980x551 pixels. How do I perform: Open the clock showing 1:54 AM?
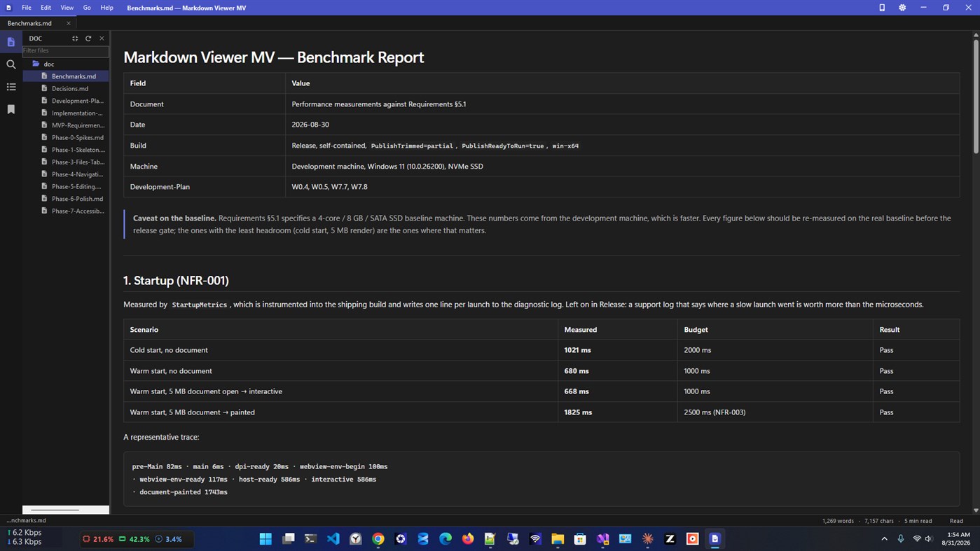coord(956,539)
